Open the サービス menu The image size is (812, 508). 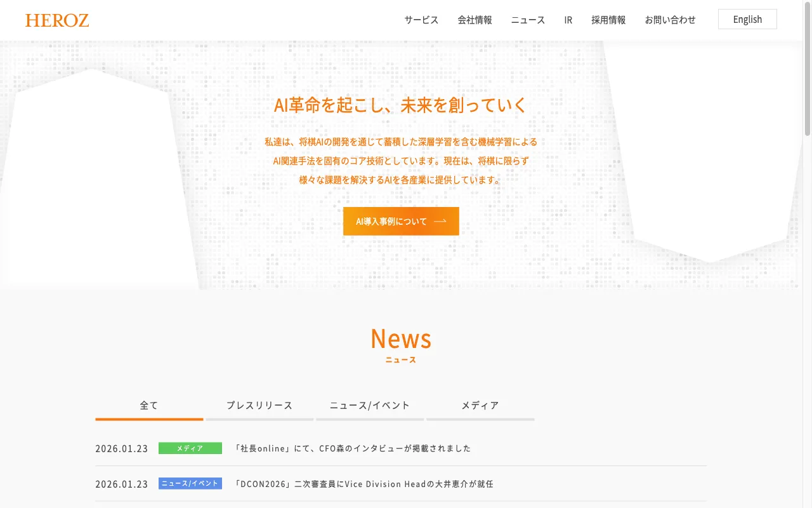(x=421, y=20)
